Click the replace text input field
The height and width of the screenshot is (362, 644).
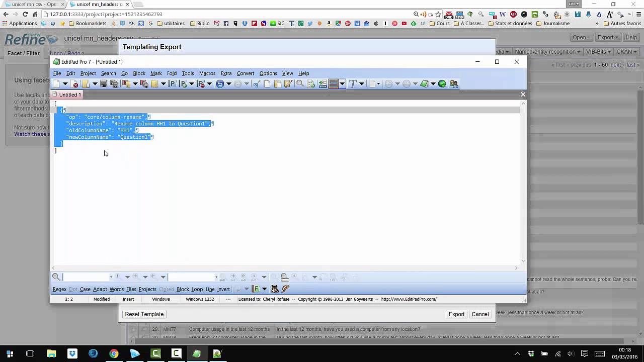[x=192, y=277]
